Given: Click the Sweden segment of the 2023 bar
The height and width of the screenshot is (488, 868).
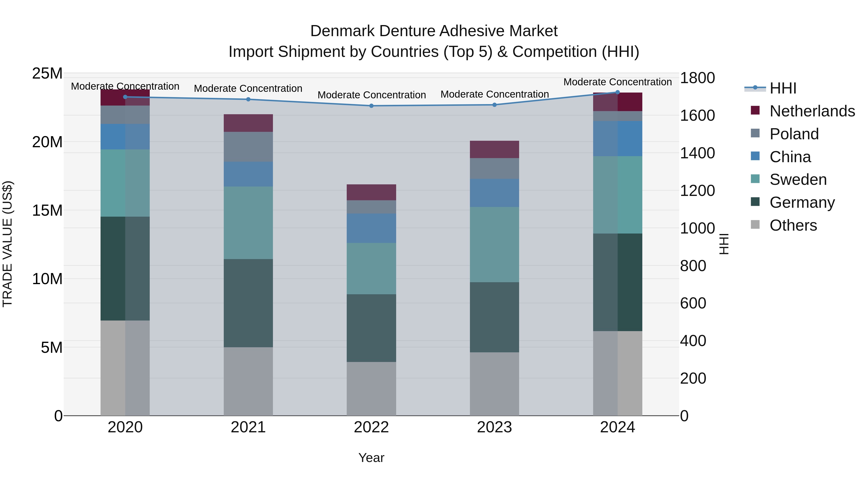Looking at the screenshot, I should 495,245.
